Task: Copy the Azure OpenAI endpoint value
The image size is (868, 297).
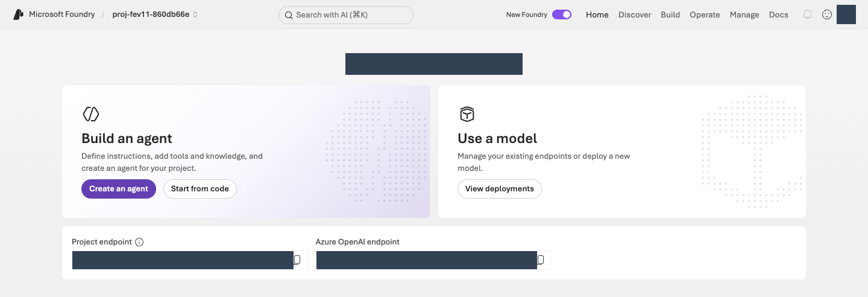Action: pyautogui.click(x=541, y=260)
